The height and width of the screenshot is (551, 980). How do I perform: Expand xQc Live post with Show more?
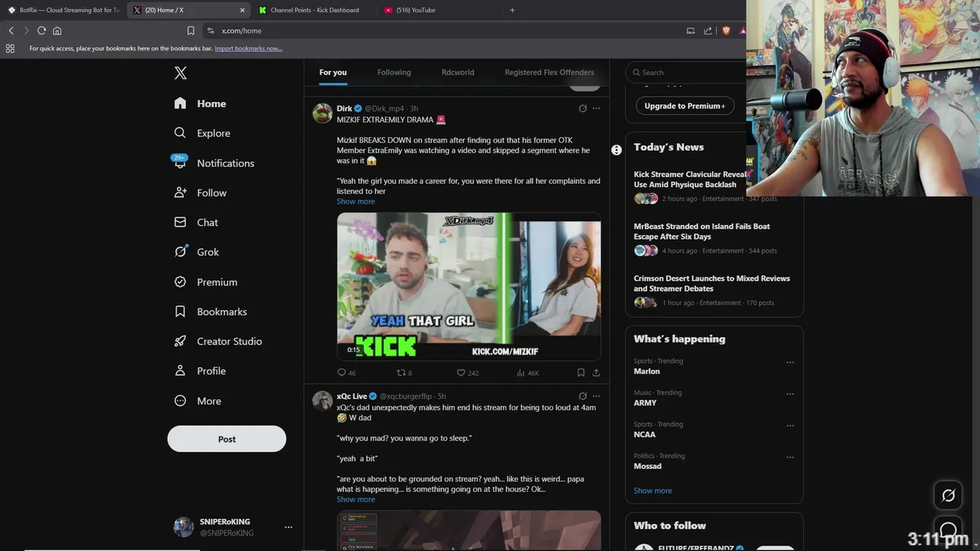point(356,500)
